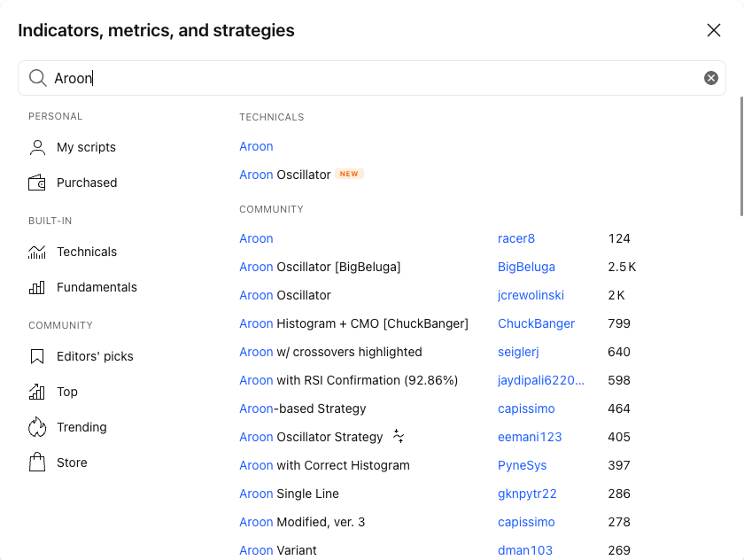Select Aroon Oscillator [BigBeluga] script
744x560 pixels.
[320, 268]
